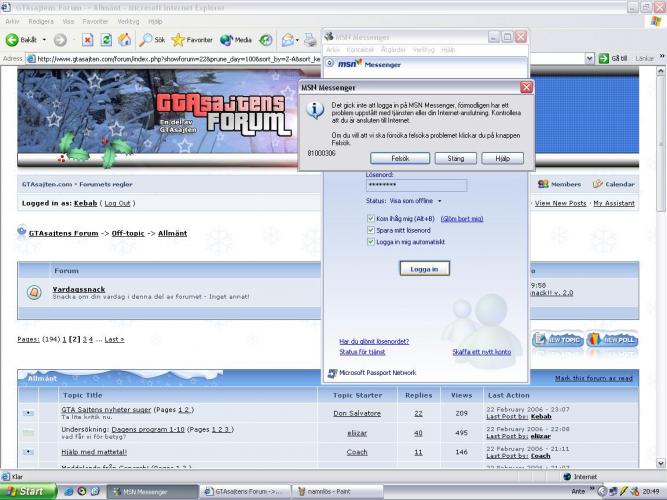Open Search (Sök) in the toolbar
The width and height of the screenshot is (667, 500).
[x=153, y=40]
